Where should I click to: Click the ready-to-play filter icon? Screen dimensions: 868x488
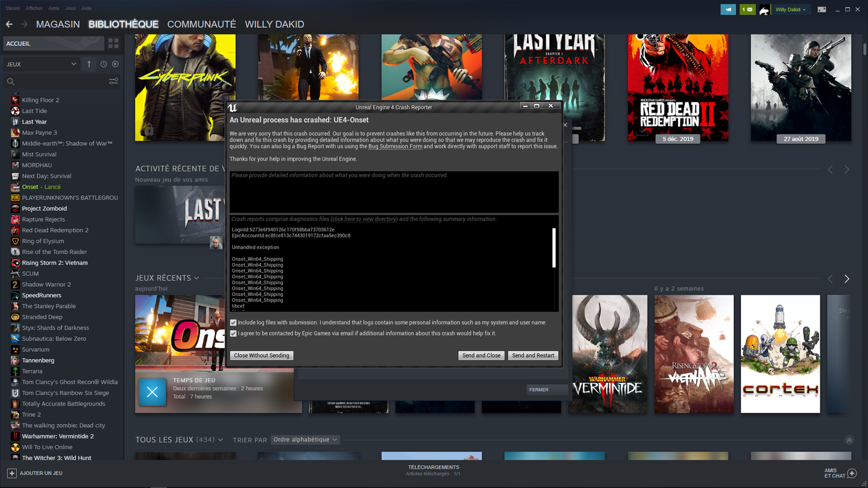[115, 64]
